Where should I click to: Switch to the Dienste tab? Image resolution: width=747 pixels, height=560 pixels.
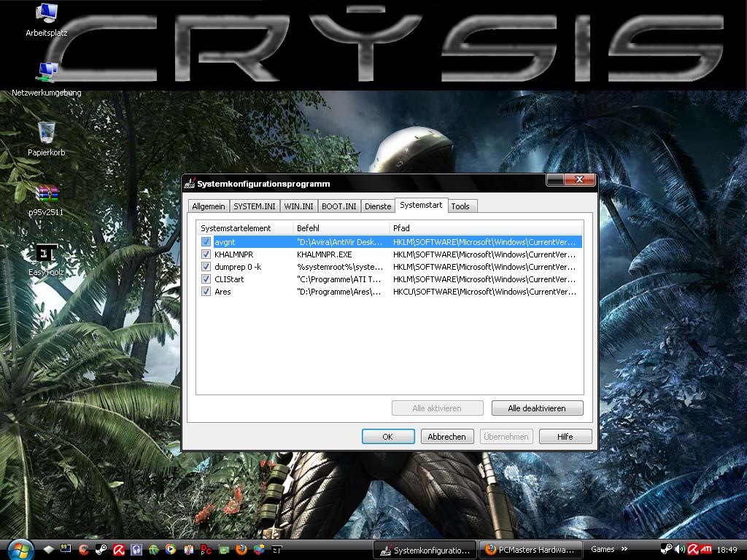[x=378, y=206]
